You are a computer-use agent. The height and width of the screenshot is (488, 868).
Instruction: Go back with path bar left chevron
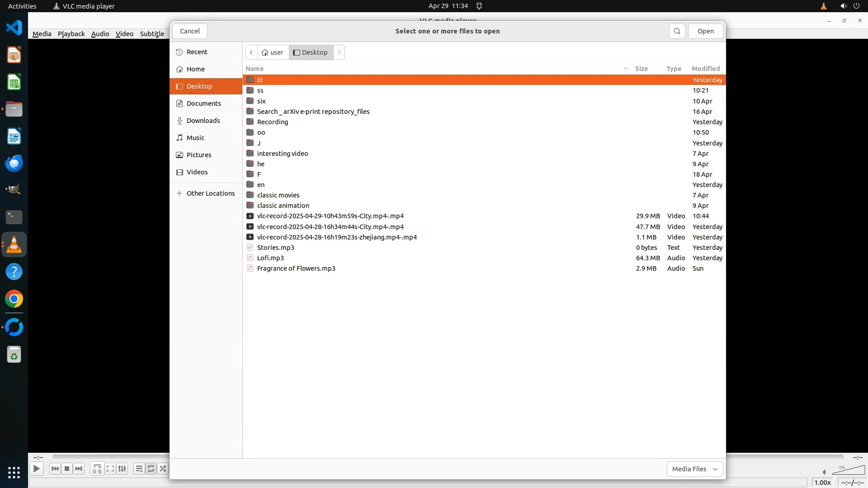(x=251, y=52)
